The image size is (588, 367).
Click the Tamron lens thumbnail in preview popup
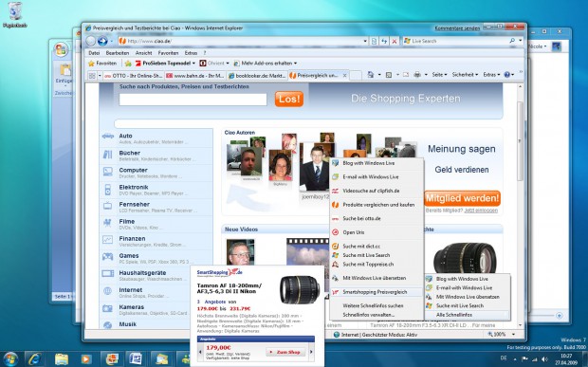[x=299, y=289]
